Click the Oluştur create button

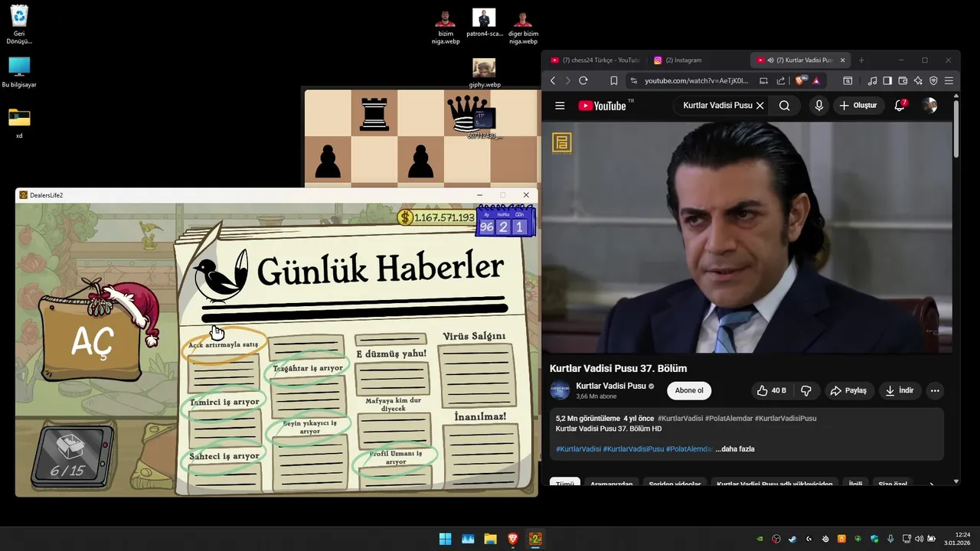click(x=858, y=106)
